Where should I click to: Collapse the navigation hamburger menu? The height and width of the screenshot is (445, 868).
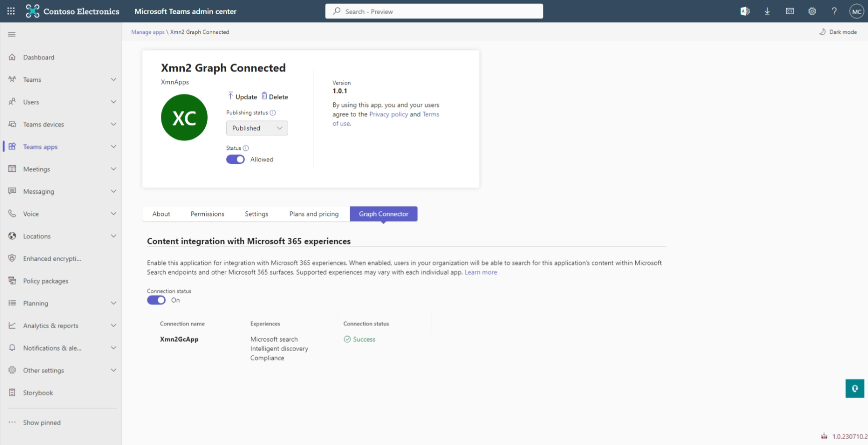12,34
